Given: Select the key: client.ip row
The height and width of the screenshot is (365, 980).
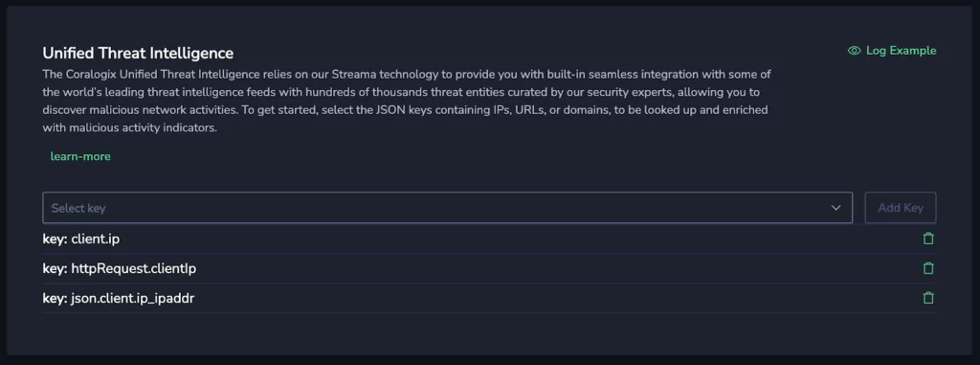Looking at the screenshot, I should [x=489, y=239].
